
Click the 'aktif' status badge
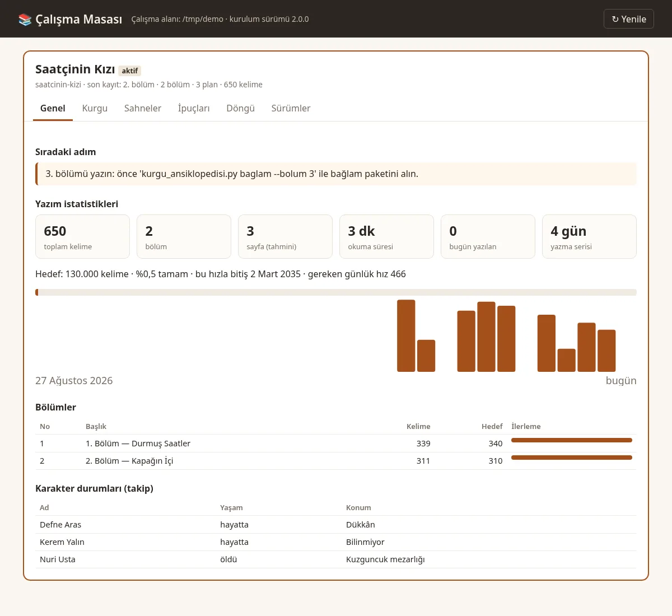pyautogui.click(x=130, y=71)
